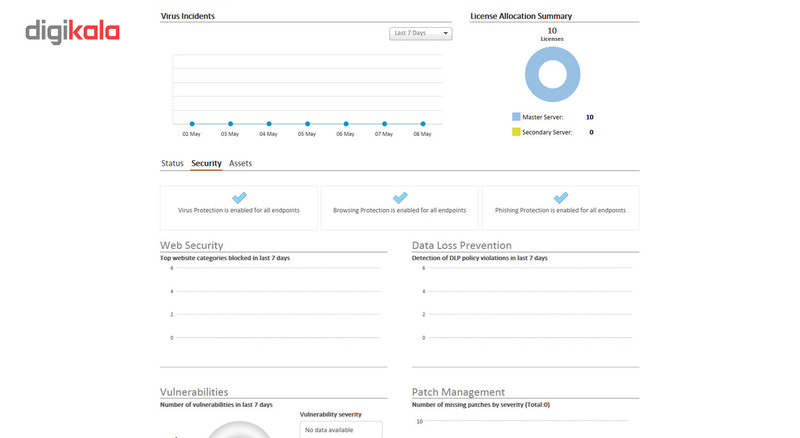
Task: Switch to the Status tab
Action: (172, 163)
